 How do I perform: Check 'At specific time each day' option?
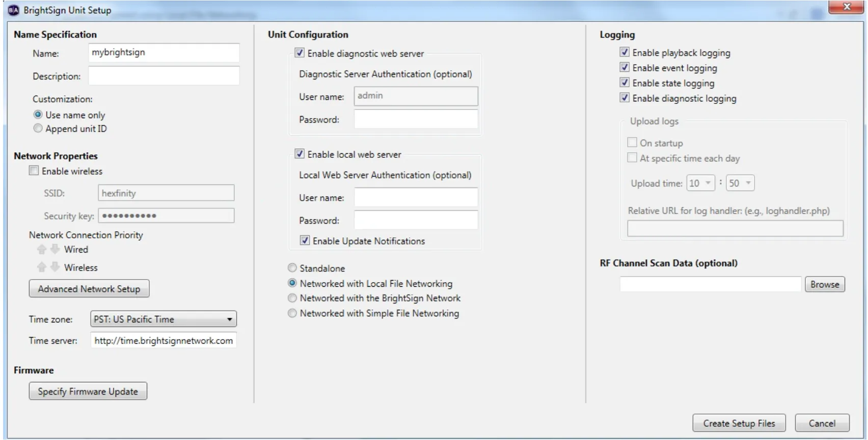(632, 158)
